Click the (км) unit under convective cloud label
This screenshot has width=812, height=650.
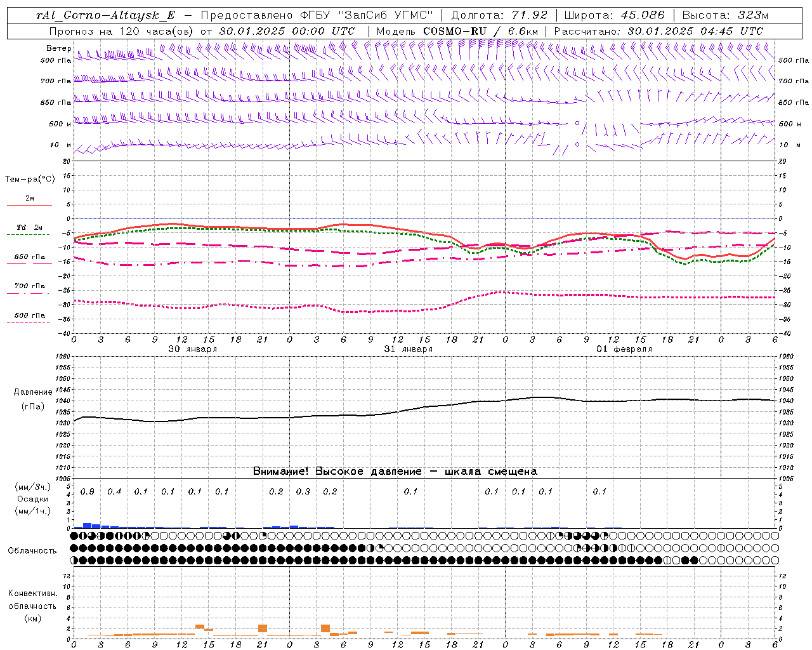point(32,618)
